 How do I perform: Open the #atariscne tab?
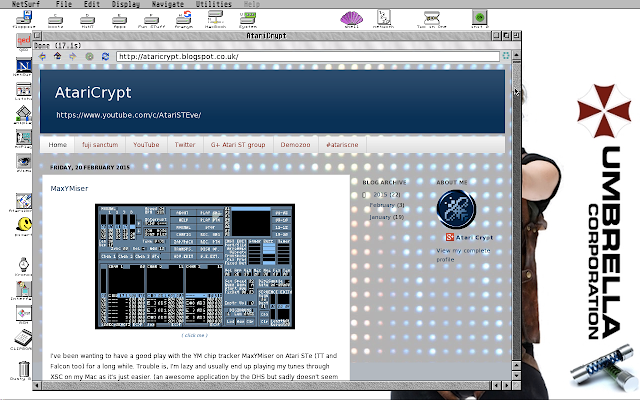pos(342,144)
